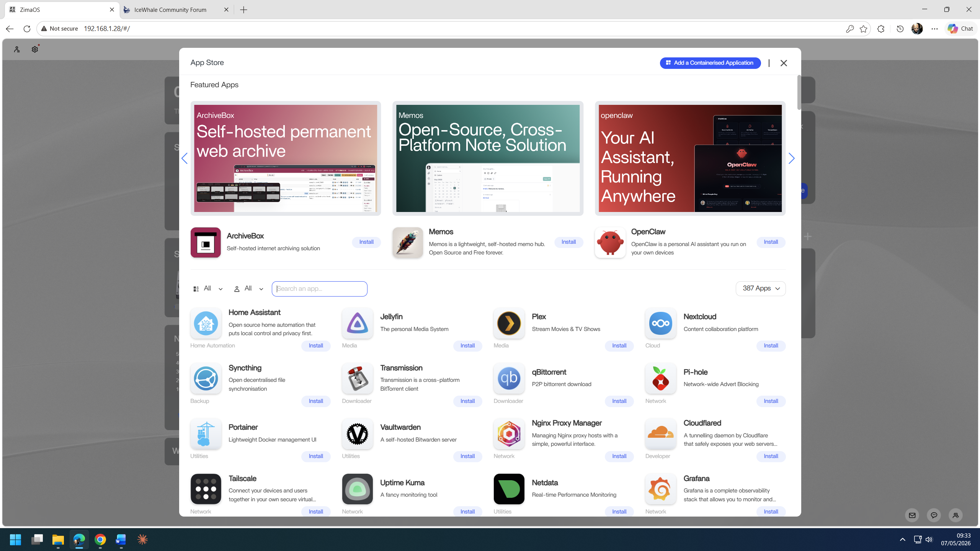Open ZimaOS settings gear icon
Image resolution: width=980 pixels, height=551 pixels.
[35, 49]
